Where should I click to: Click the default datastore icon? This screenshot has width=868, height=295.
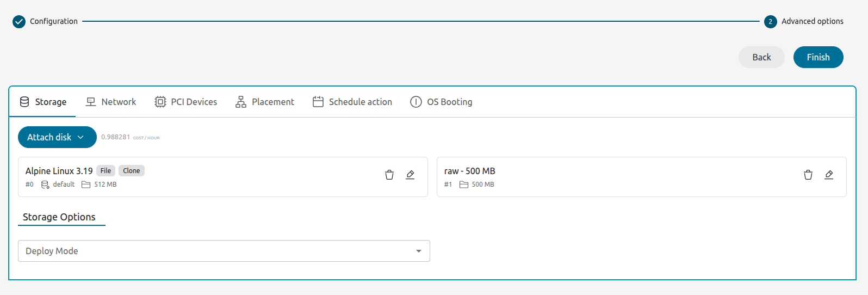pos(45,185)
